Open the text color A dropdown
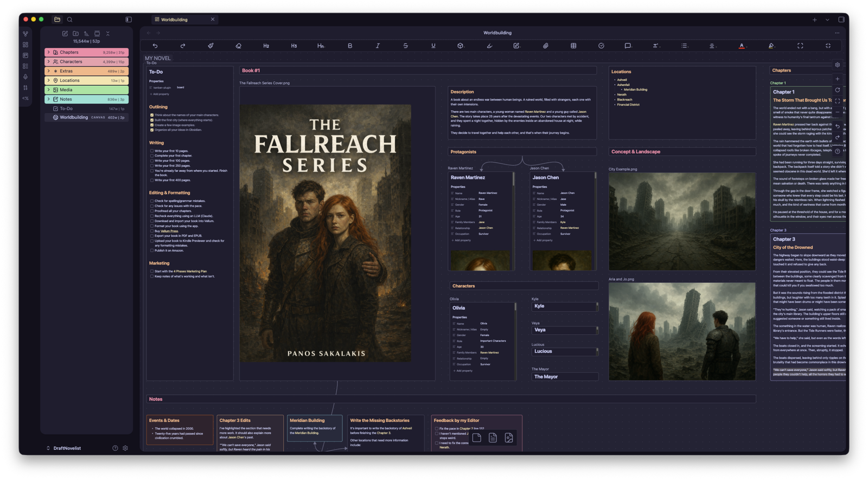 pos(742,46)
